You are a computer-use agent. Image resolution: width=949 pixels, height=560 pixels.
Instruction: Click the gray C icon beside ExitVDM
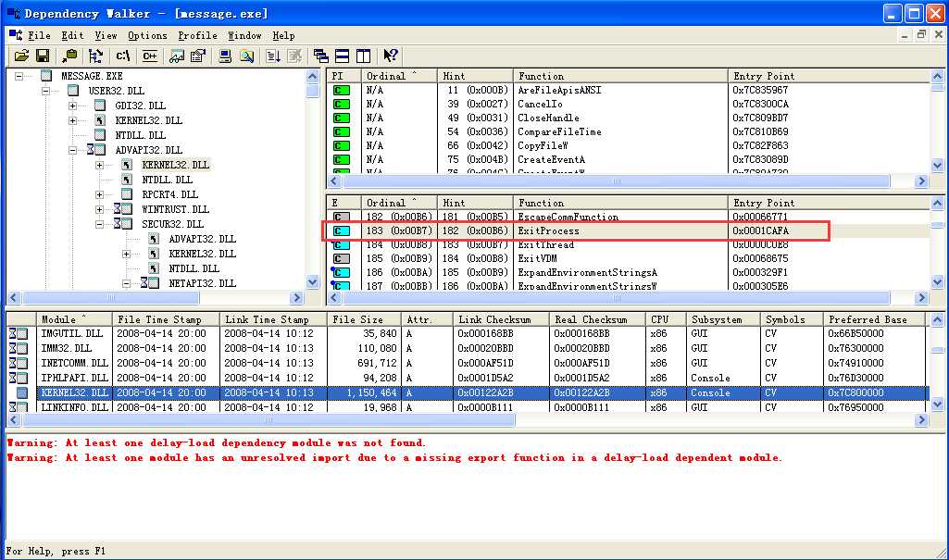[342, 259]
